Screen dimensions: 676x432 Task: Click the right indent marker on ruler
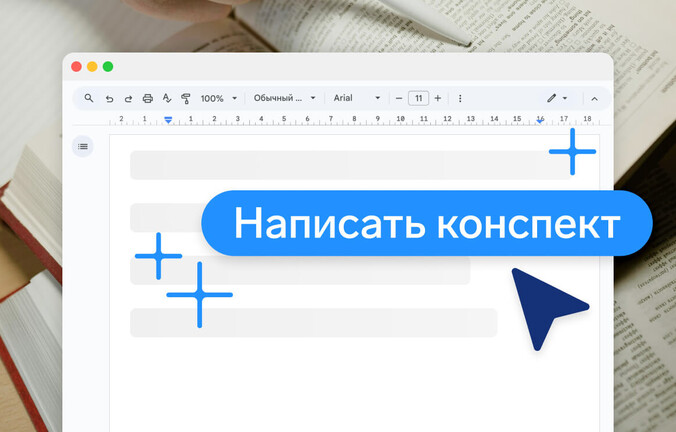(x=540, y=121)
